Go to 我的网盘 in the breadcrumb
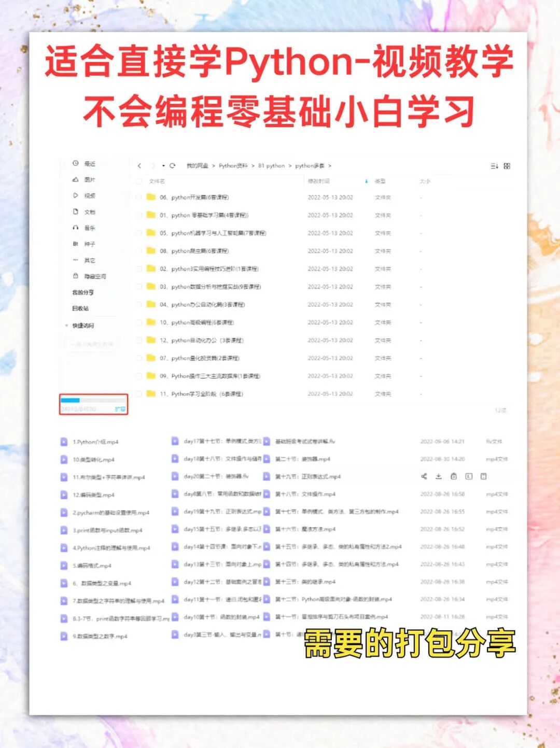Viewport: 560px width, 748px height. 198,166
